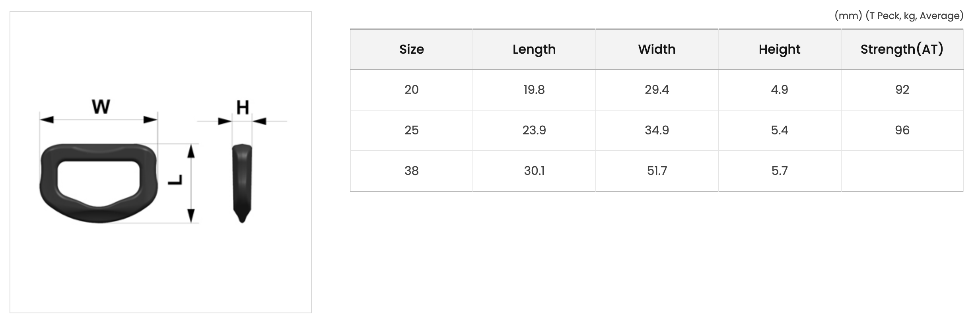Click the 34.9 width value

[x=657, y=130]
